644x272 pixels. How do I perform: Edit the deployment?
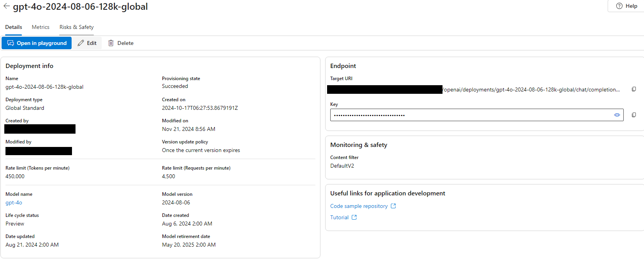(87, 43)
